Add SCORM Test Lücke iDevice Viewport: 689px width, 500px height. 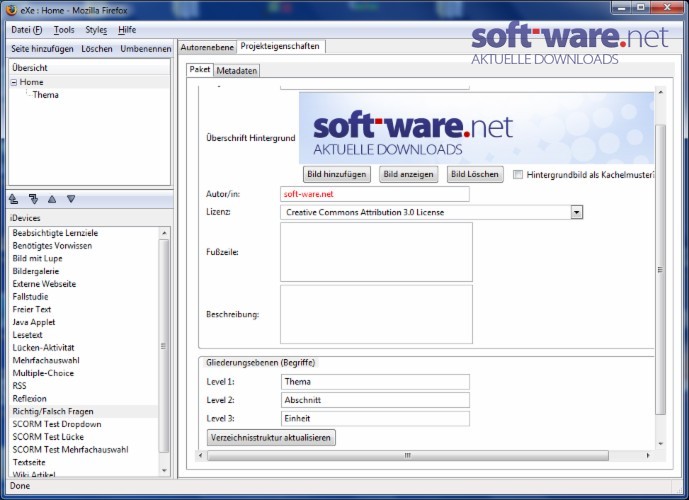point(48,437)
